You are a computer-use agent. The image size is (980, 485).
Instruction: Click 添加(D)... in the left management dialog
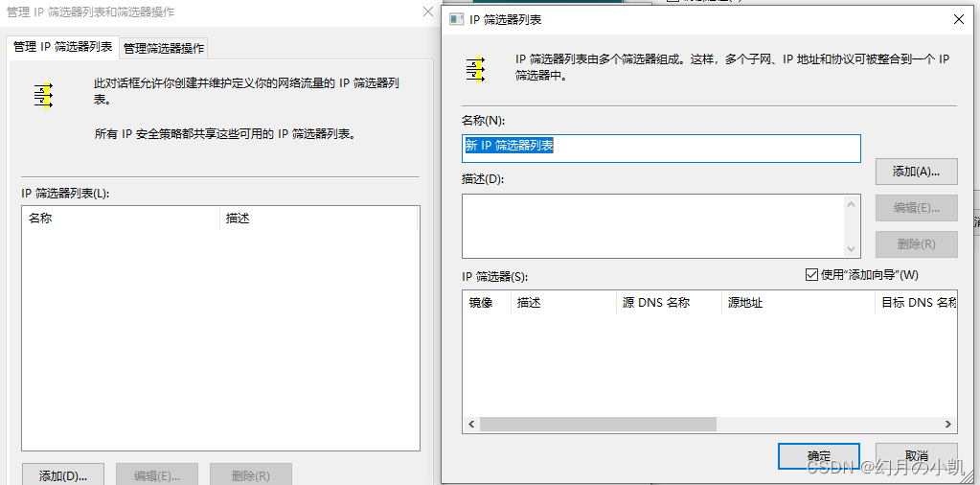pos(62,475)
